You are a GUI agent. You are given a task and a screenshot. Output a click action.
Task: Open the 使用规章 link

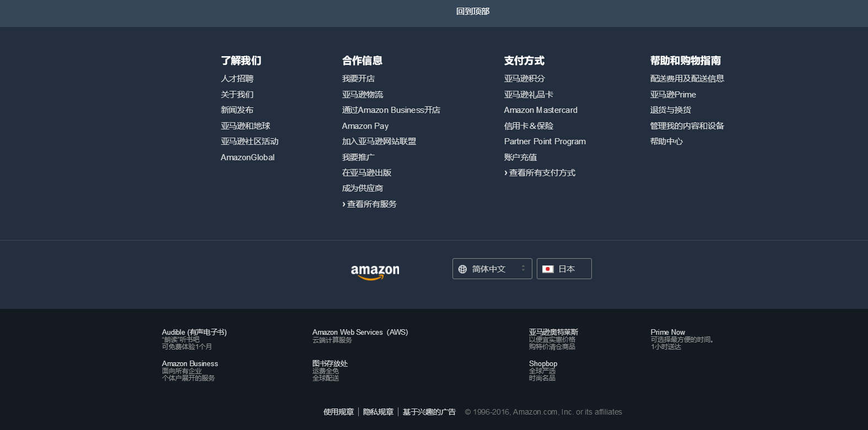pyautogui.click(x=338, y=412)
